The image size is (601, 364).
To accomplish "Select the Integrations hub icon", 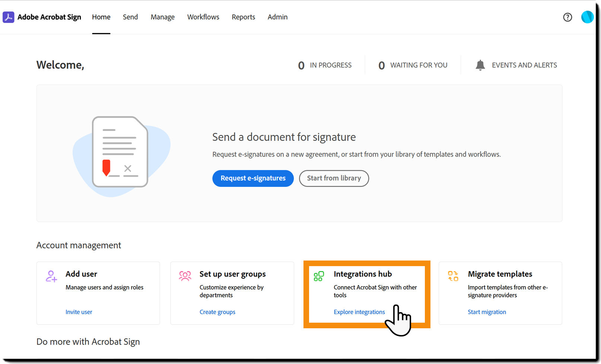I will click(x=319, y=276).
